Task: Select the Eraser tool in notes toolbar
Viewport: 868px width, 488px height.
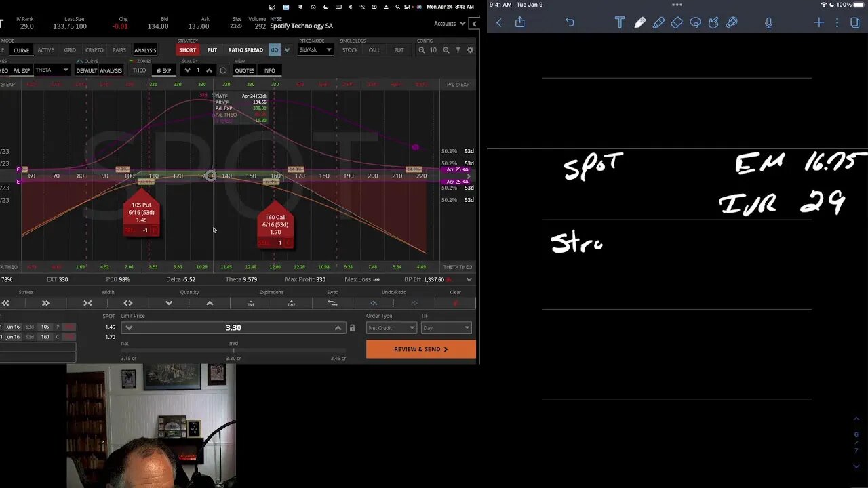Action: (x=677, y=22)
